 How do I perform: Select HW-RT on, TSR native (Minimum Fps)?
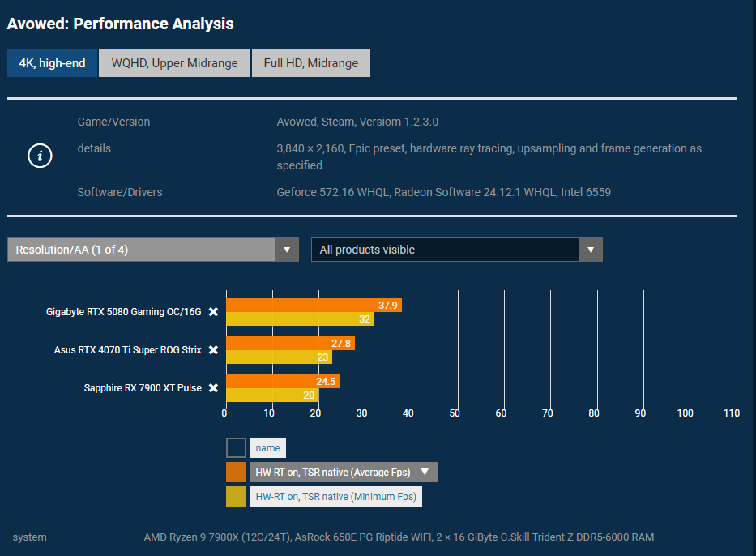(x=336, y=497)
